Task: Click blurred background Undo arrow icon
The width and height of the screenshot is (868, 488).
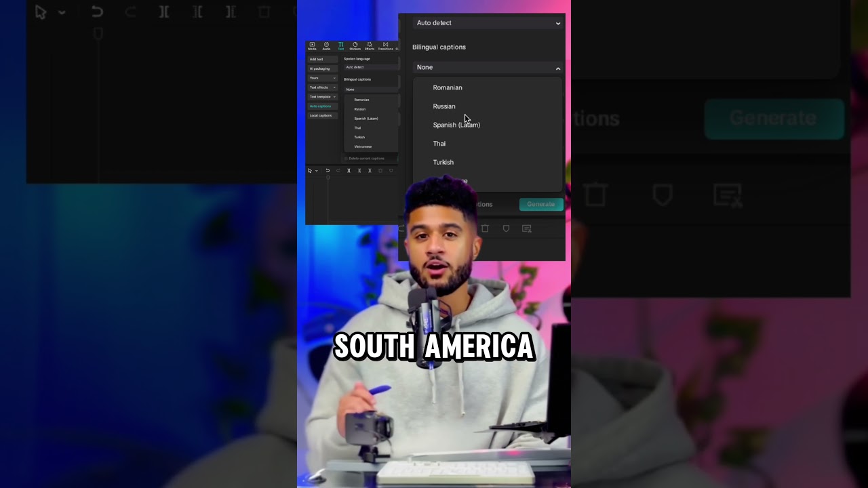Action: click(x=97, y=12)
